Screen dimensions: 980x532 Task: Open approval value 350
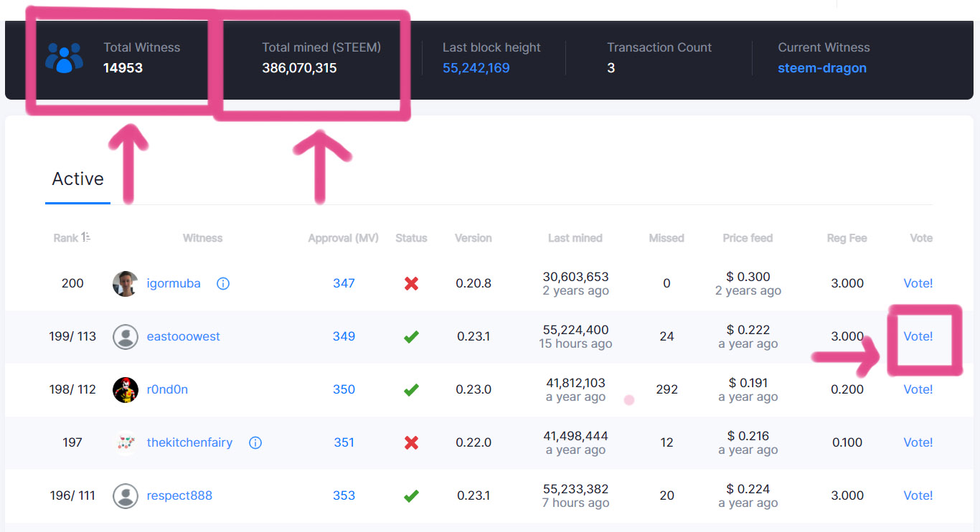coord(344,390)
